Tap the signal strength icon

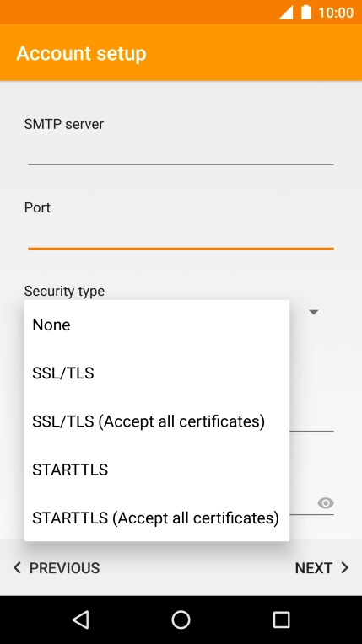click(x=286, y=13)
